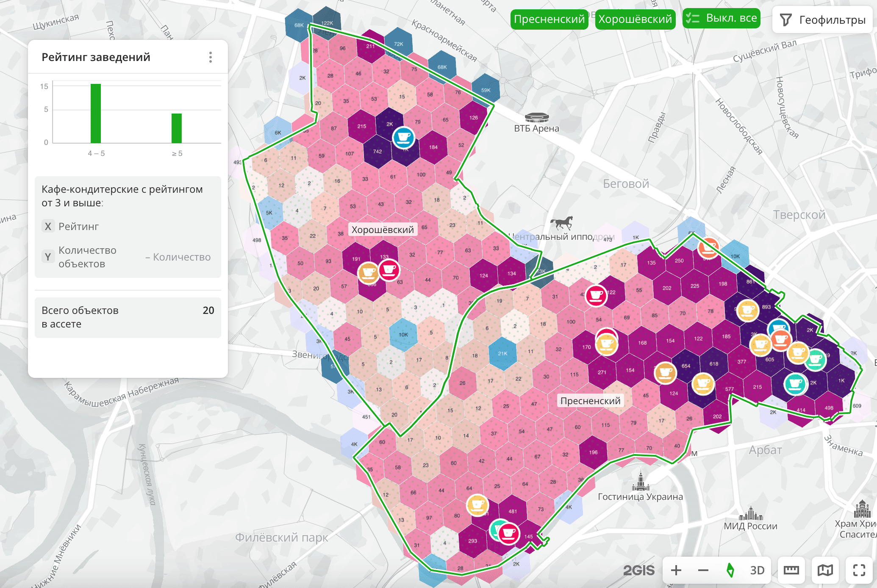This screenshot has height=588, width=877.
Task: Toggle 3D map view
Action: coord(757,570)
